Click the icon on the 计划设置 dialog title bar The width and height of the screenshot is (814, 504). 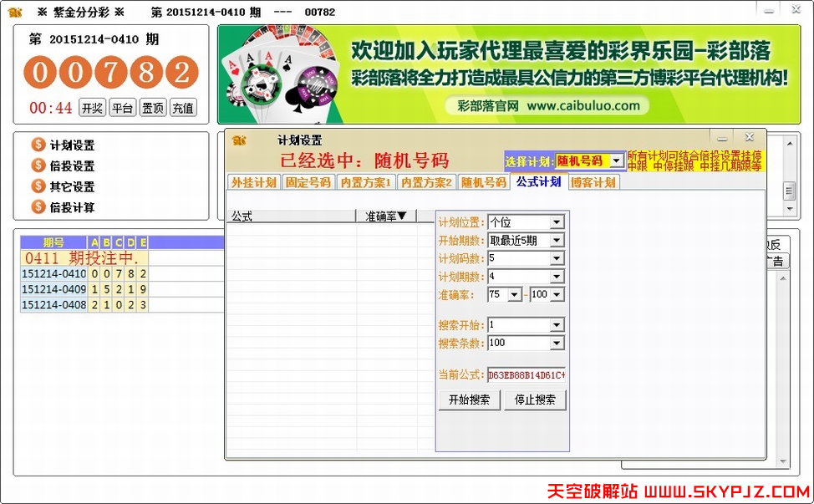point(238,140)
